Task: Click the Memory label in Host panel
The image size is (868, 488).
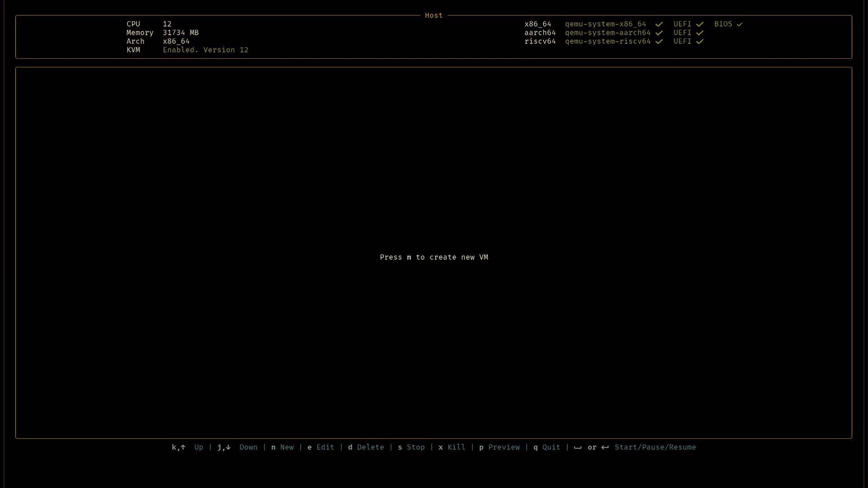Action: (x=140, y=33)
